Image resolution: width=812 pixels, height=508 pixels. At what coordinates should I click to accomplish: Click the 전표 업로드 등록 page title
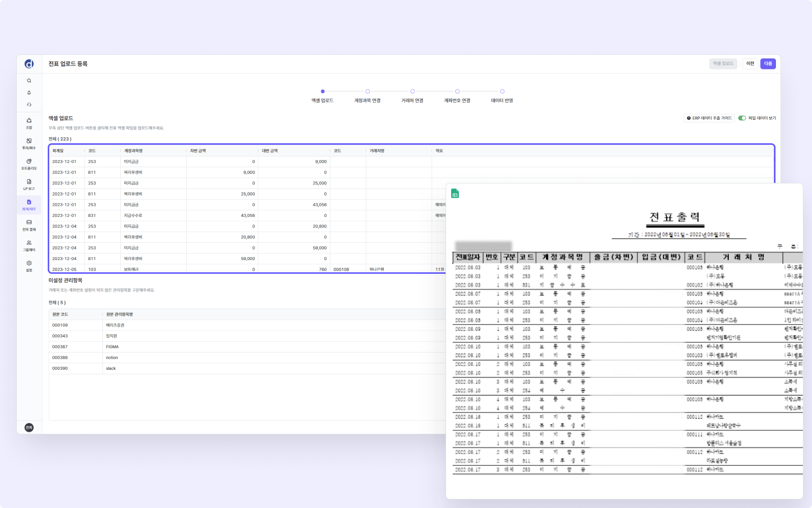coord(68,63)
